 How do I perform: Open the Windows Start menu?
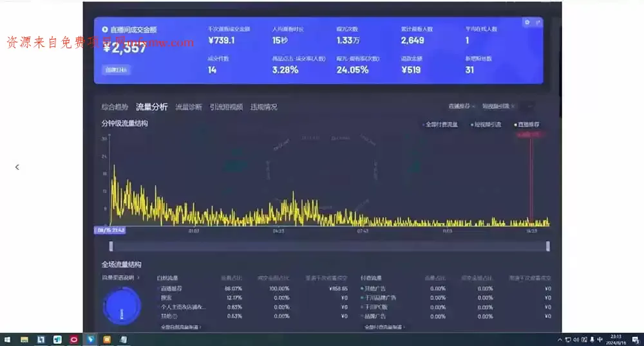7,340
